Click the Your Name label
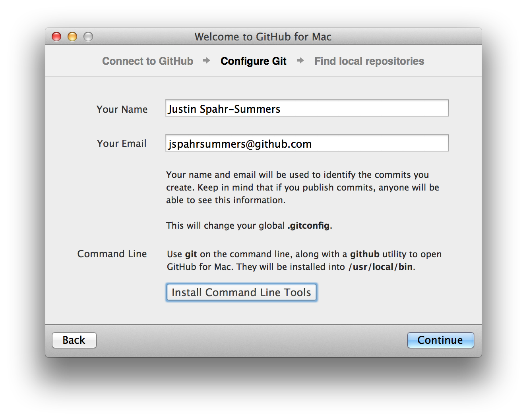 [x=122, y=110]
